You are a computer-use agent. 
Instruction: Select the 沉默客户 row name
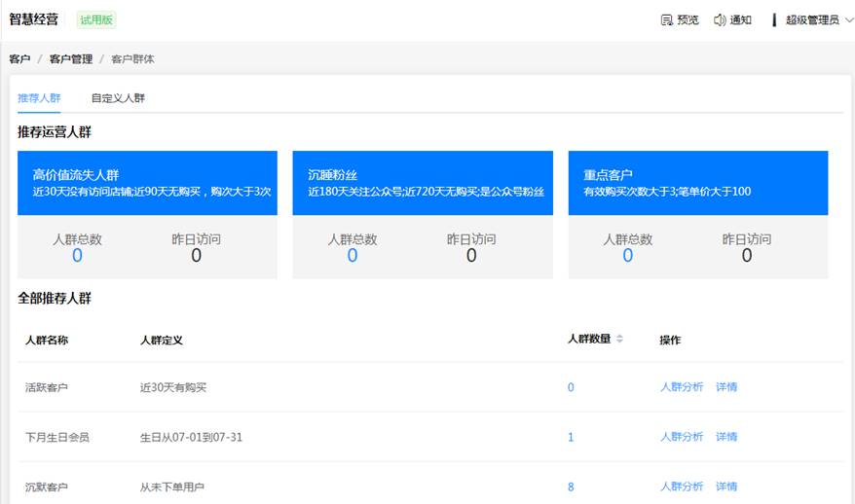click(47, 487)
